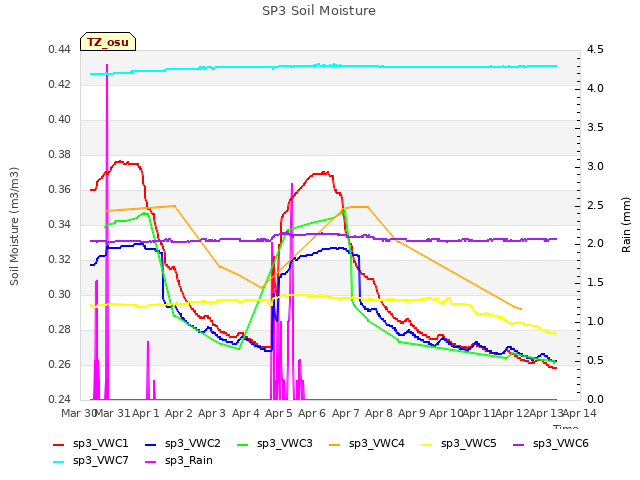The height and width of the screenshot is (480, 640).
Task: Toggle the sp3_VWC3 legend entry
Action: point(275,444)
